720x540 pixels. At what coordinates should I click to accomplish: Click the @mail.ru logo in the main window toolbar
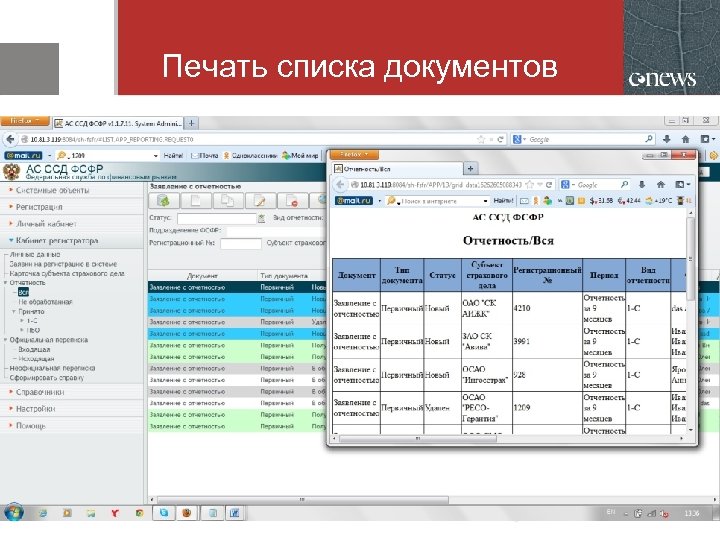23,156
